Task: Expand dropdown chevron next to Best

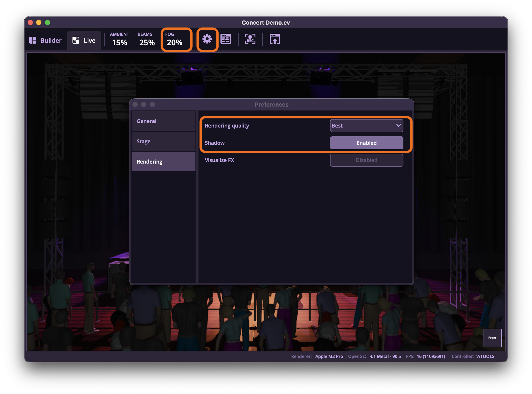Action: (398, 126)
